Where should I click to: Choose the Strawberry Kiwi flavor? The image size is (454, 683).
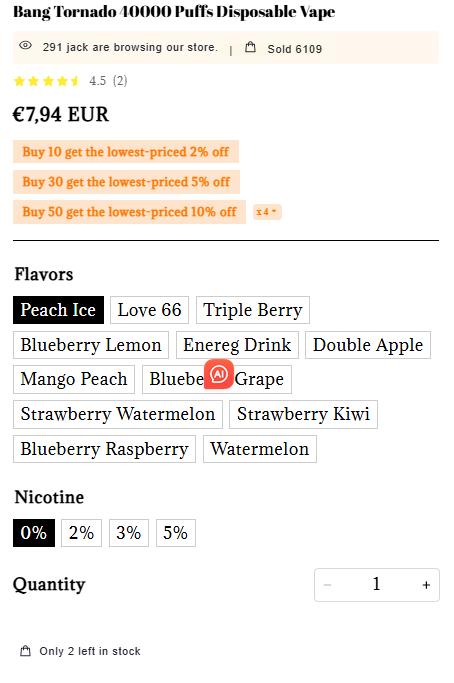(x=303, y=414)
